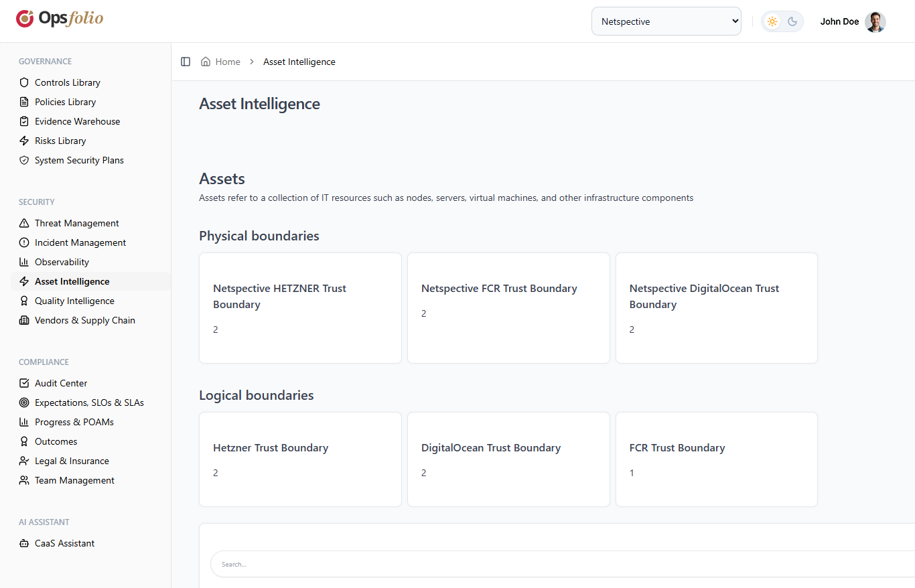
Task: Click the Asset Intelligence page title
Action: 259,104
